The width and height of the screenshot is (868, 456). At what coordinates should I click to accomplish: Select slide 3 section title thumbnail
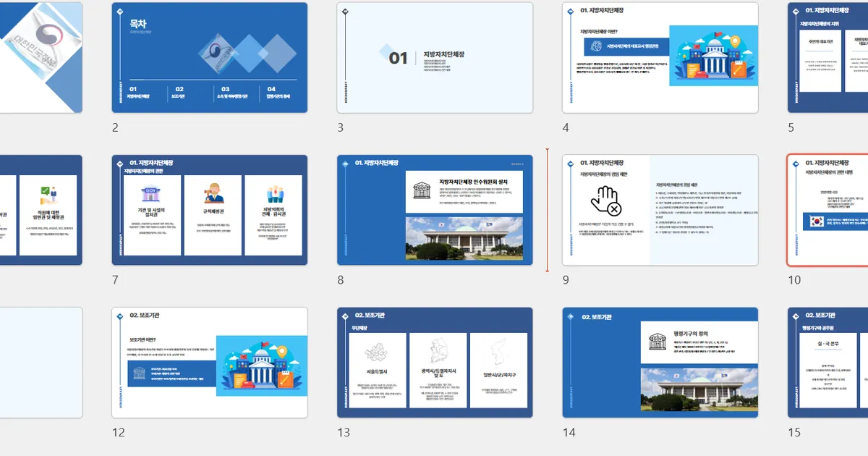tap(435, 57)
